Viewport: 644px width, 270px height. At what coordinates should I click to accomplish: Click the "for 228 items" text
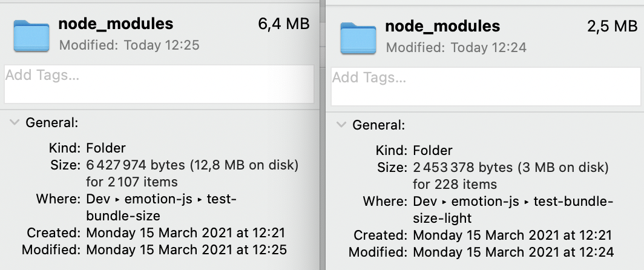click(x=455, y=184)
